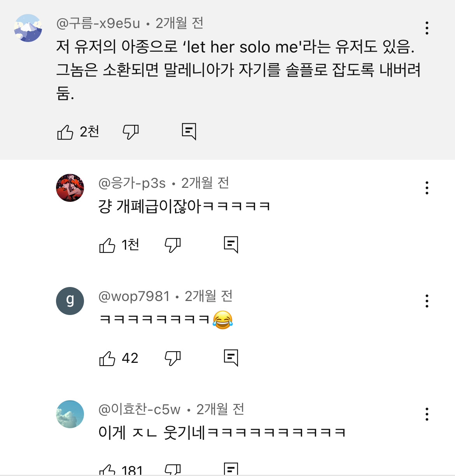Viewport: 455px width, 476px height.
Task: Dislike the reply from @wop7981
Action: 173,358
